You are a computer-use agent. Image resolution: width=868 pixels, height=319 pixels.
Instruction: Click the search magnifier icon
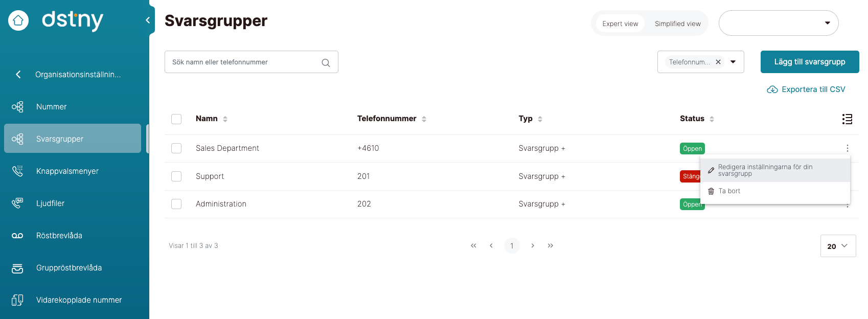(326, 62)
